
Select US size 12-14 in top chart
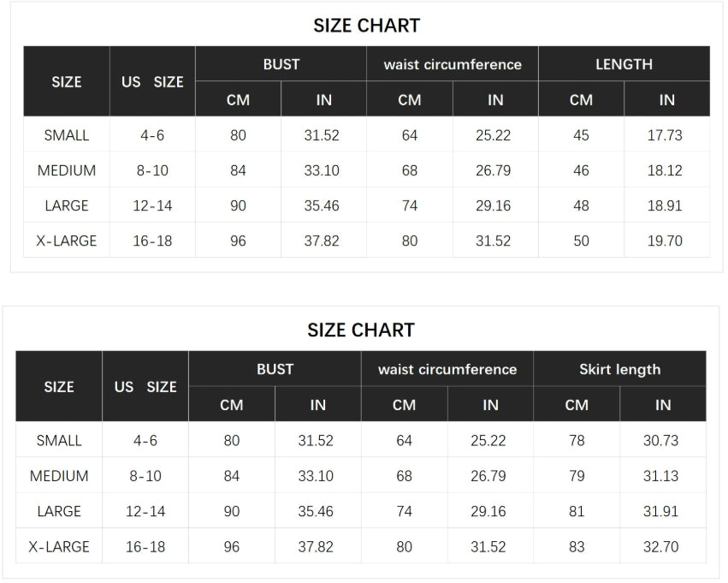[x=152, y=205]
